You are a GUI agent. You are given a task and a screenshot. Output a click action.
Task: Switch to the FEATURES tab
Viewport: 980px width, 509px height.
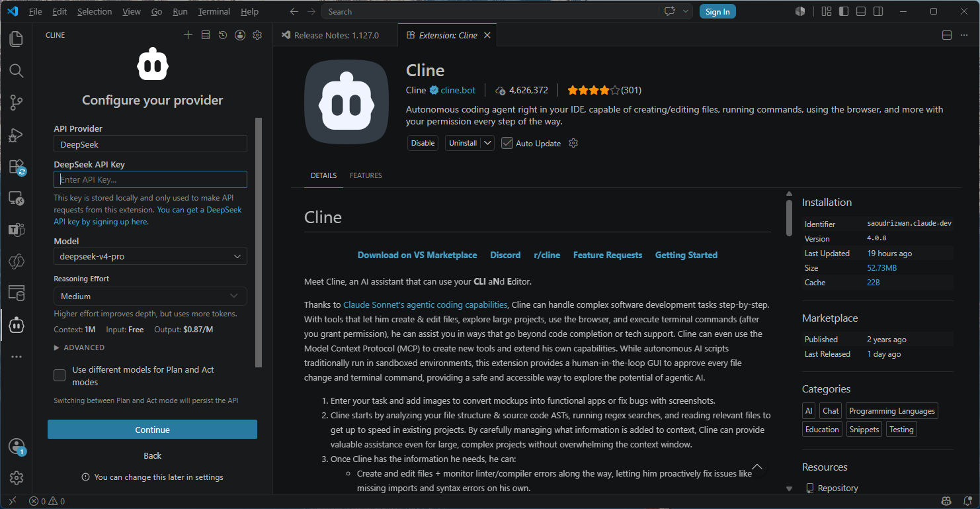[x=366, y=175]
